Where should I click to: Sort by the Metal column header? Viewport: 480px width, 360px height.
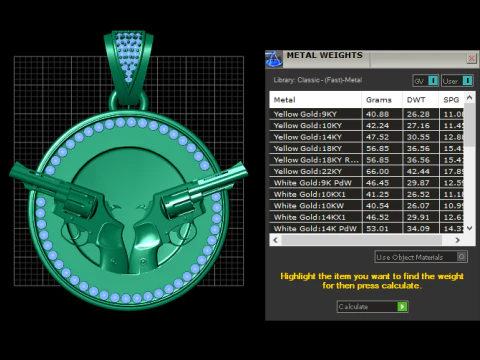[315, 100]
